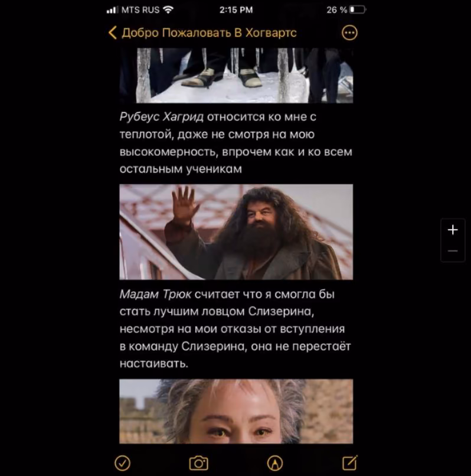Tap the phrase стать лучшим ловцом Слизерина

217,311
